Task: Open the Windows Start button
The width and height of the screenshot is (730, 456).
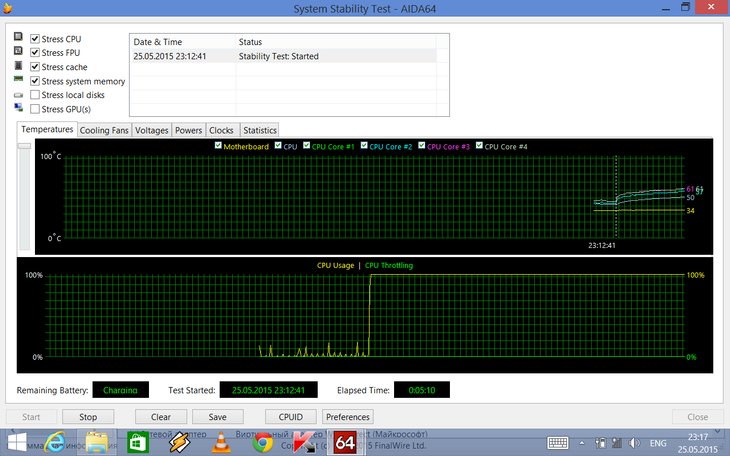Action: (x=17, y=442)
